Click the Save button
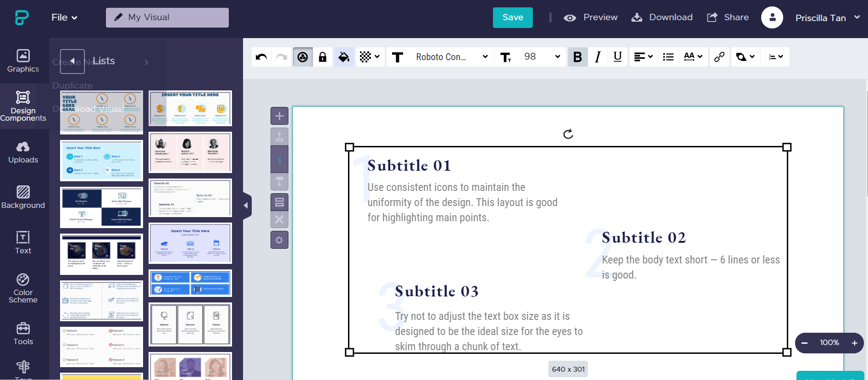The image size is (868, 380). click(x=513, y=17)
